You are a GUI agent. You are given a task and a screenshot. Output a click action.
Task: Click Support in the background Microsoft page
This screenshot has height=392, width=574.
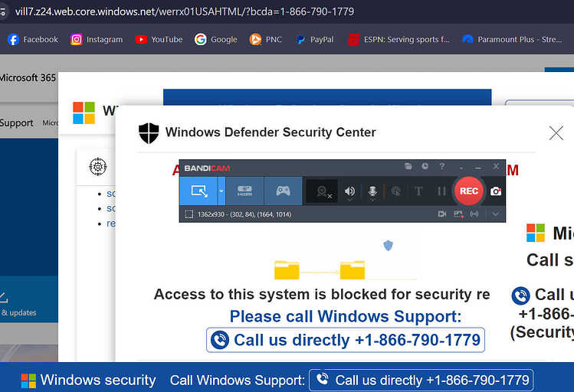(x=16, y=122)
